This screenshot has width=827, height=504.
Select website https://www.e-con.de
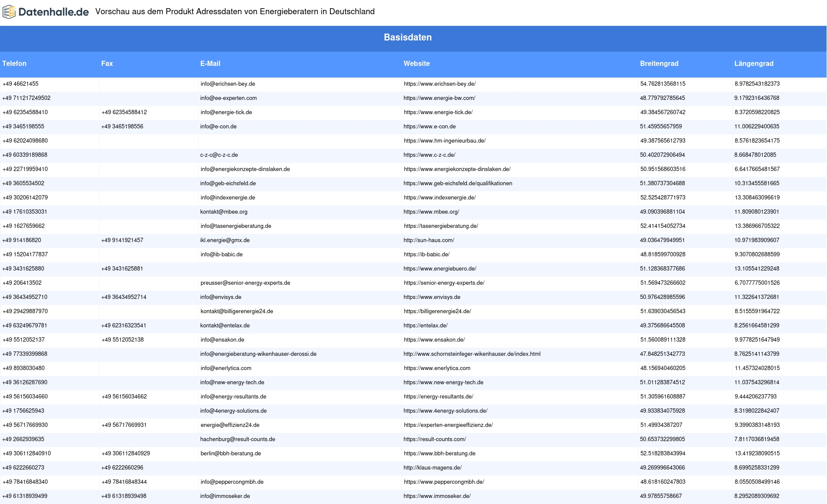click(429, 127)
